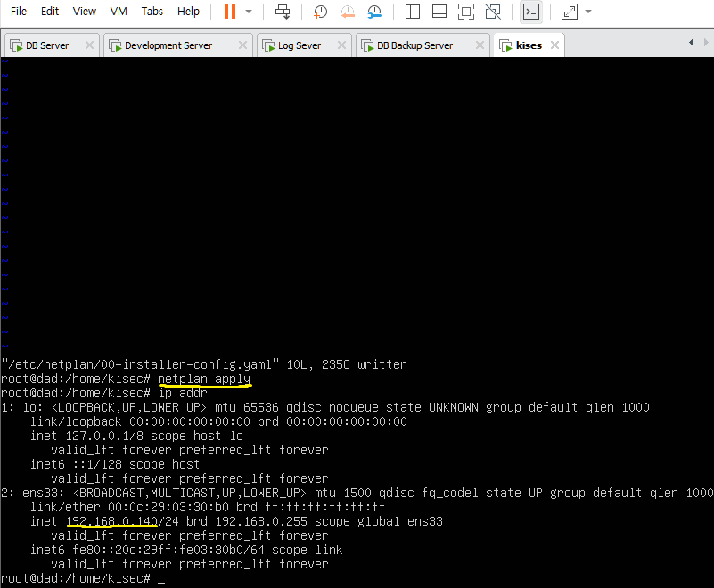This screenshot has height=588, width=714.
Task: Click the Log Sever tab VM icon
Action: 268,45
